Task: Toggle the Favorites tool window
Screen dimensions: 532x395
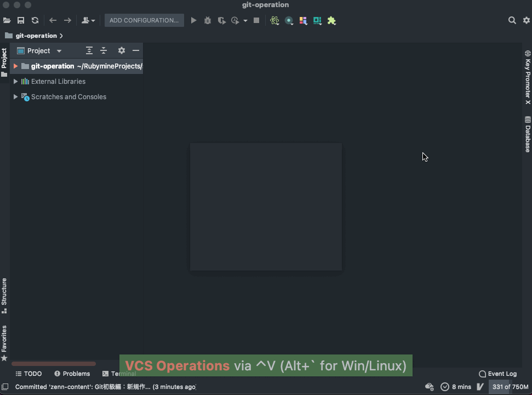Action: (4, 340)
